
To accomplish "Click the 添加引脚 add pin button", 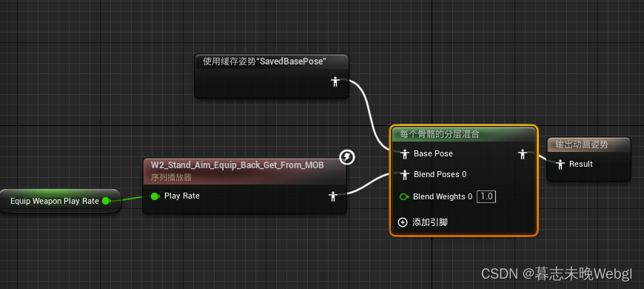I will pyautogui.click(x=423, y=222).
